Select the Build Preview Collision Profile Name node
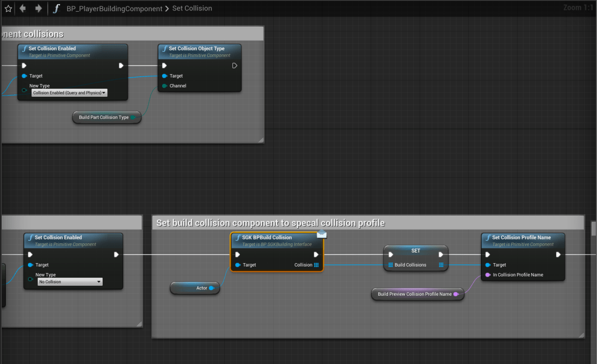 (x=414, y=294)
